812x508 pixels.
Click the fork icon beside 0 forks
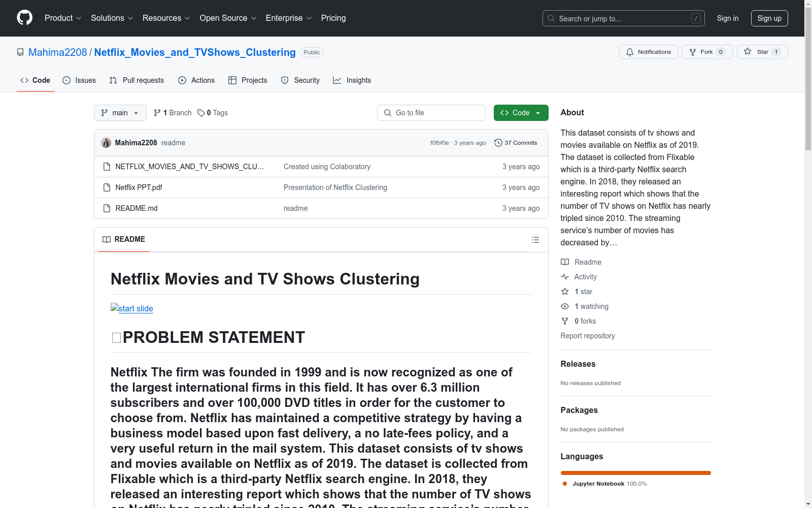pyautogui.click(x=565, y=321)
